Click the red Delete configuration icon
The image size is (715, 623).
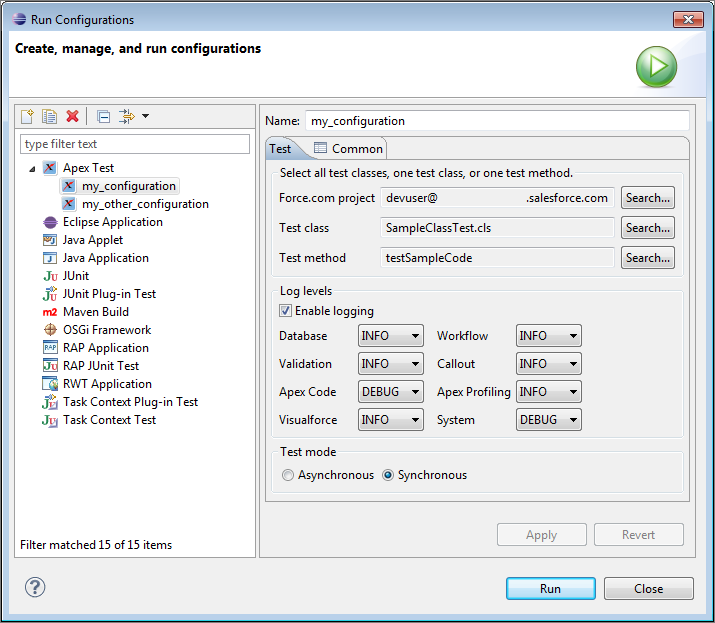pos(72,116)
